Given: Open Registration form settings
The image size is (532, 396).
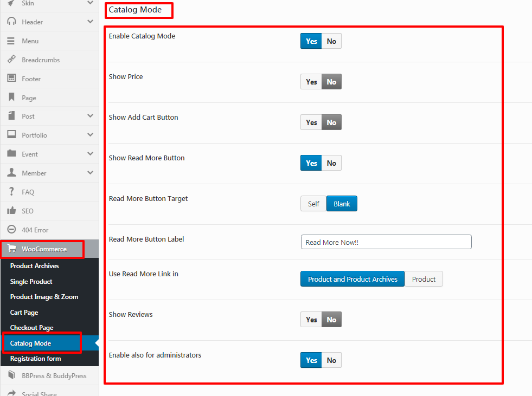Looking at the screenshot, I should 49,359.
